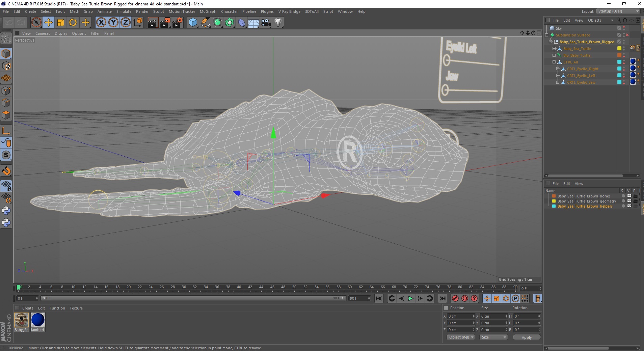644x351 pixels.
Task: Toggle solo for Baby_Sea_Turtle_Brown_helpers layer
Action: pos(623,206)
